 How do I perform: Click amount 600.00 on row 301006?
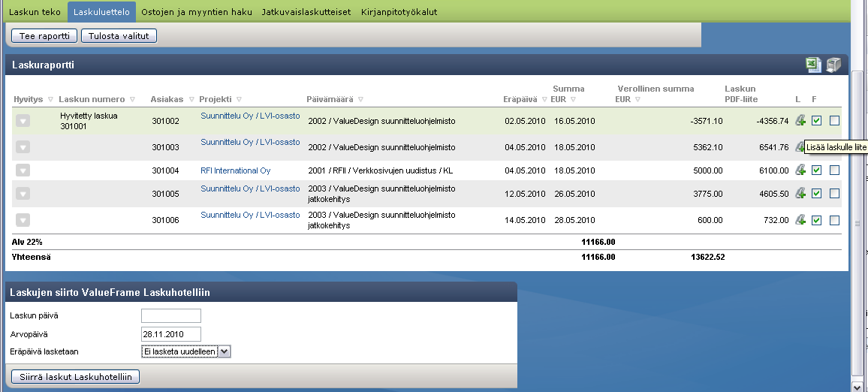tap(709, 220)
